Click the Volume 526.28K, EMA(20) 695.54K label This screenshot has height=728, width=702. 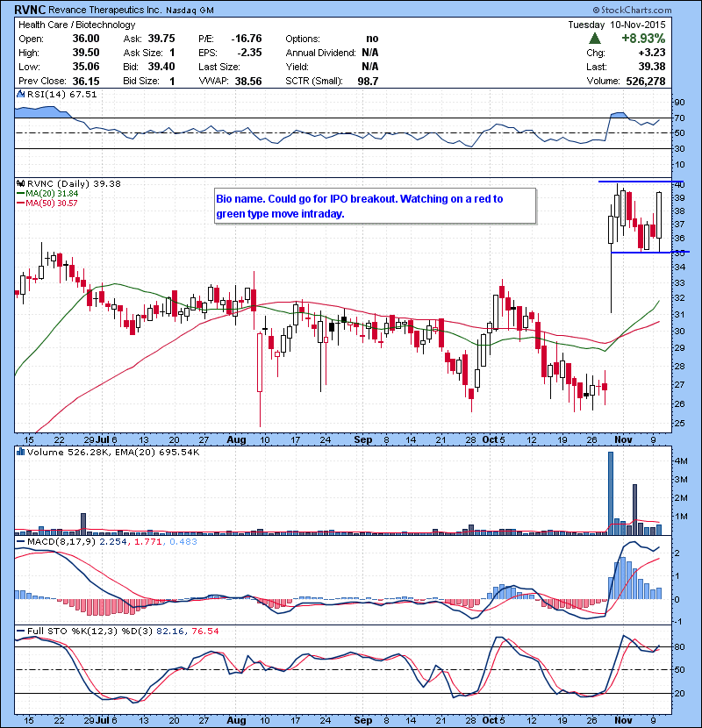click(113, 452)
